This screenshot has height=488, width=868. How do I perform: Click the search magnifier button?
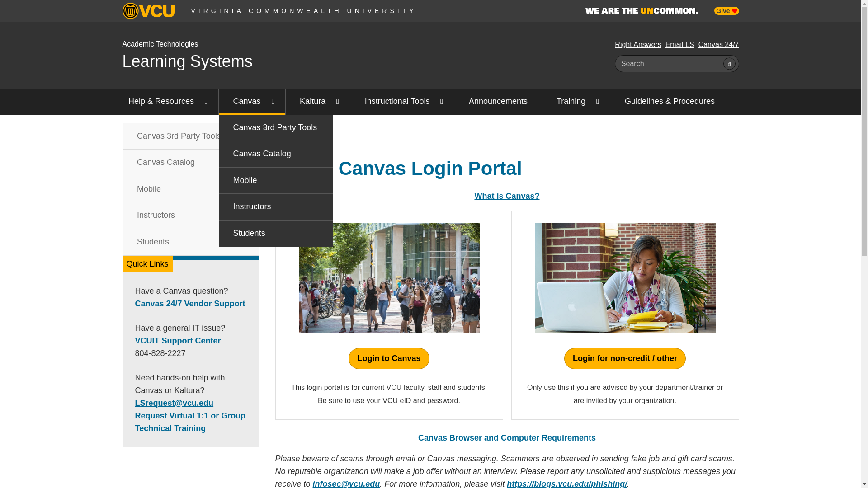click(729, 64)
